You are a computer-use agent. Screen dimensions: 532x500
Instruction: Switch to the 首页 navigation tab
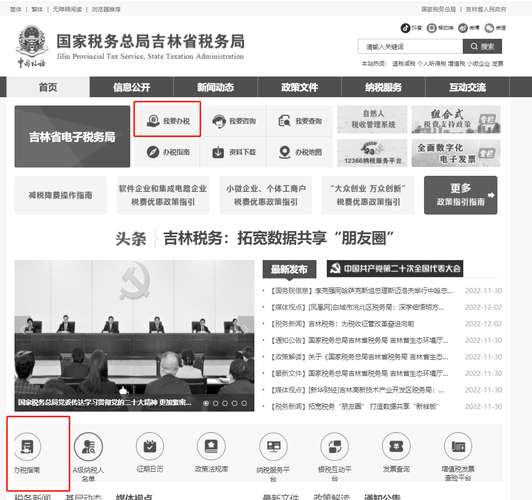[48, 87]
